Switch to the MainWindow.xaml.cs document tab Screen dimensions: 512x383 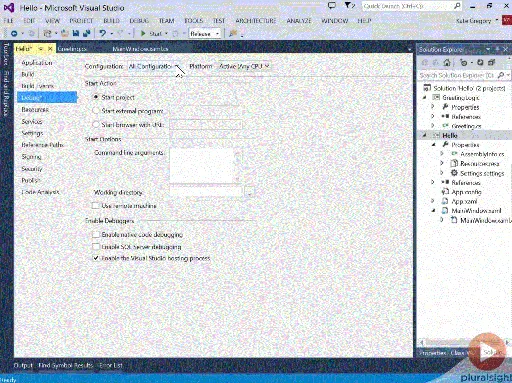[x=140, y=49]
